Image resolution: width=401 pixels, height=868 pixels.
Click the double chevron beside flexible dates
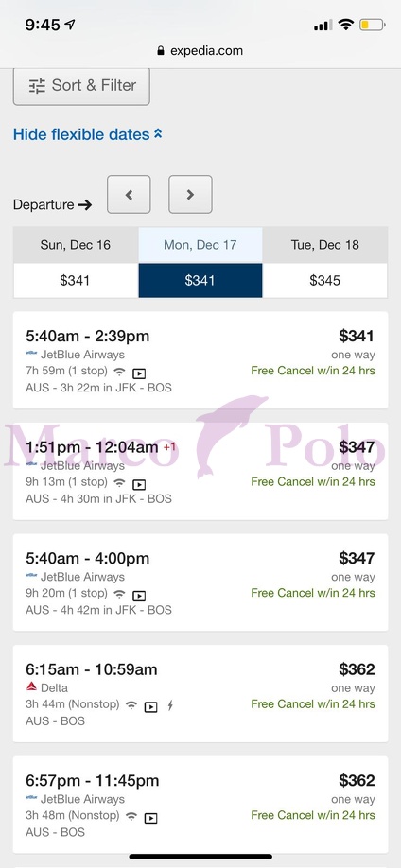click(158, 134)
